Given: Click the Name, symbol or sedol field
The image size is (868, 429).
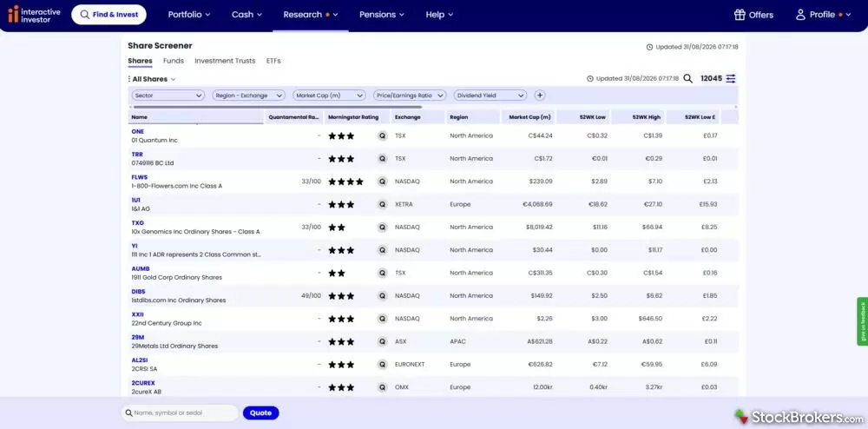Looking at the screenshot, I should (180, 413).
